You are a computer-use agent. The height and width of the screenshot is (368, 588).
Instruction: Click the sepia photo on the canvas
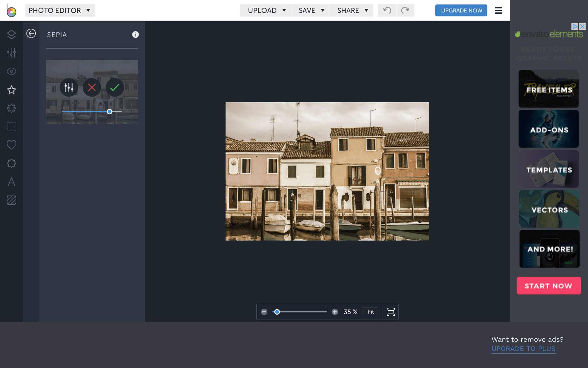(327, 171)
